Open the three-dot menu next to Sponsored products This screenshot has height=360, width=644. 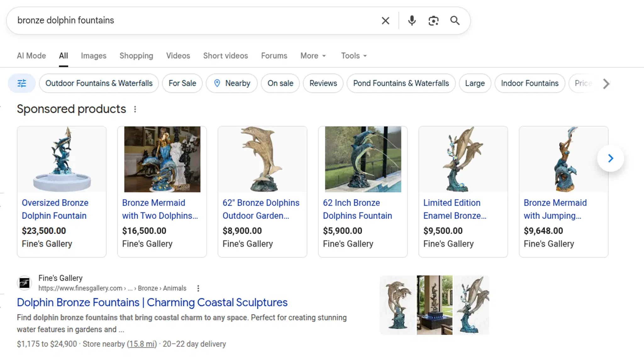(x=135, y=109)
